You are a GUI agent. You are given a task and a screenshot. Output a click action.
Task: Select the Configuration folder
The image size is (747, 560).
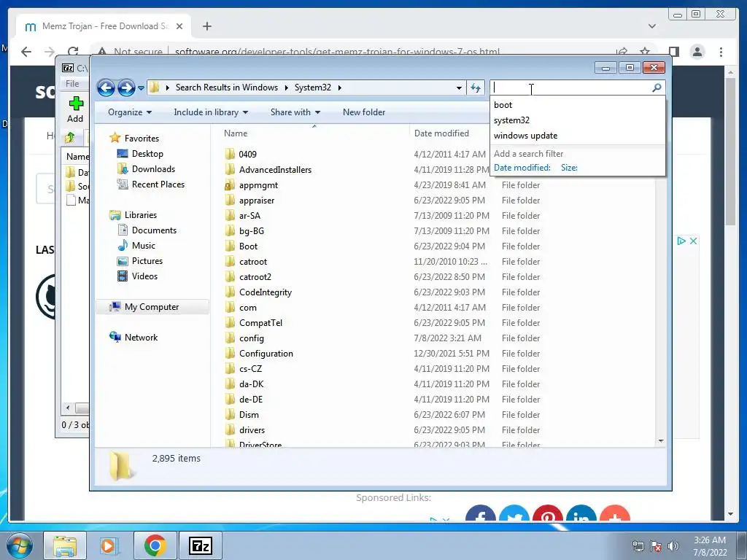coord(266,354)
